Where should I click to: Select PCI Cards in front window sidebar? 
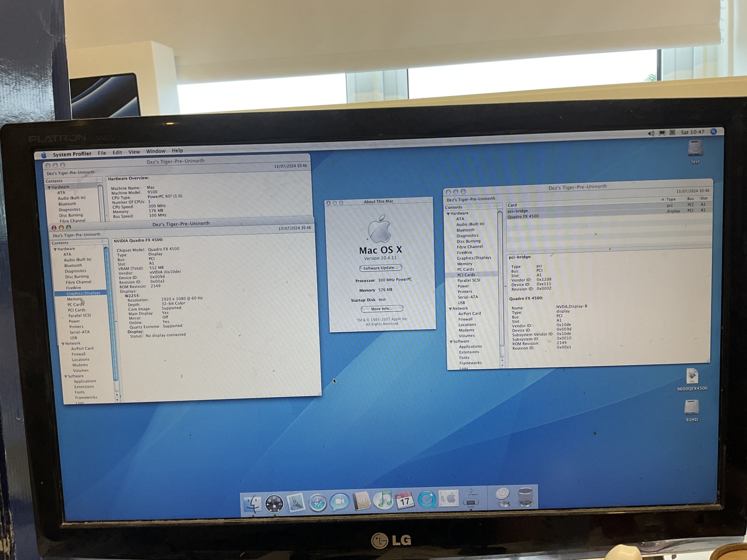point(77,310)
